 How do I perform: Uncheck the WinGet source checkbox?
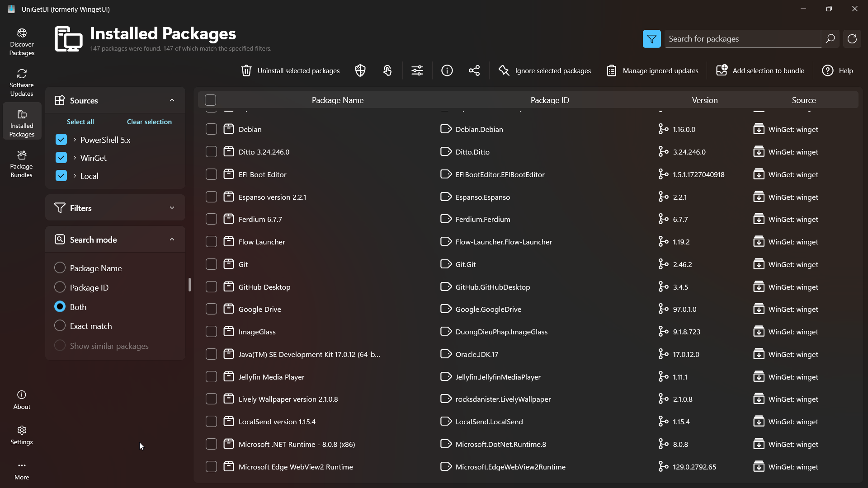(61, 158)
